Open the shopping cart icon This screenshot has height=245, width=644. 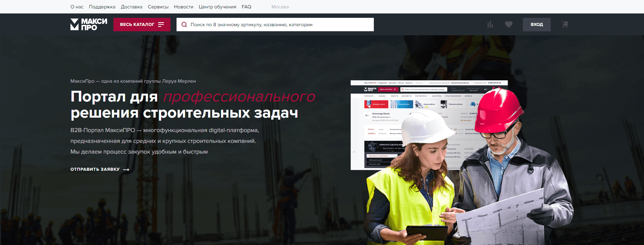coord(565,24)
